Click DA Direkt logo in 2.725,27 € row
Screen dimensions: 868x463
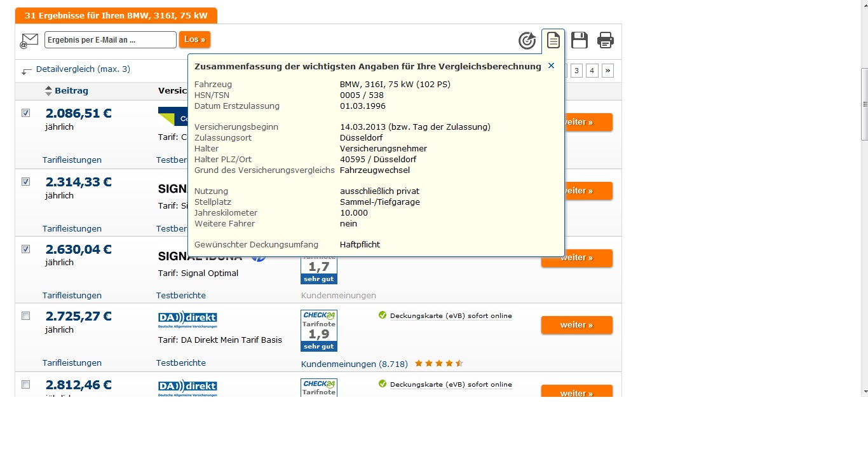(x=187, y=319)
